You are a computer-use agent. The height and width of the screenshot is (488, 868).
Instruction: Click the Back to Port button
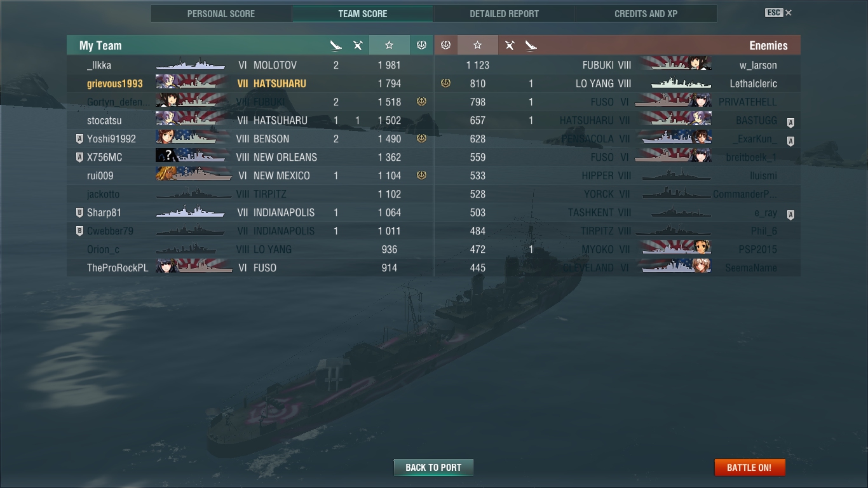coord(433,467)
